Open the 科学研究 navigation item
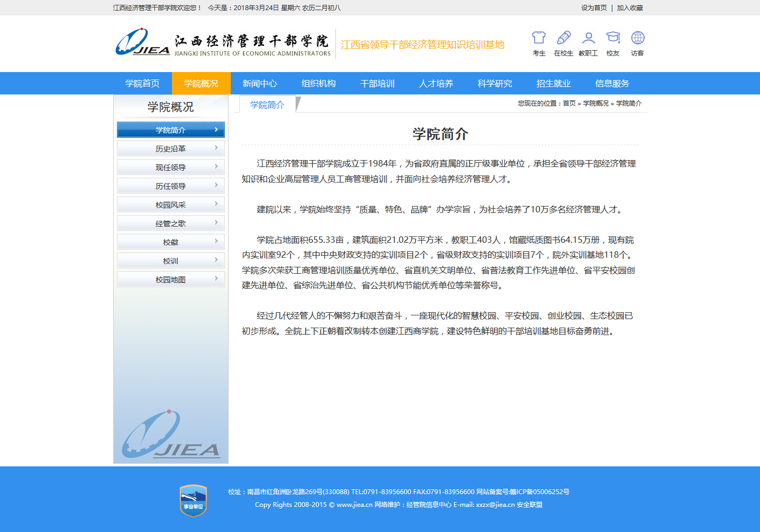 [x=495, y=83]
